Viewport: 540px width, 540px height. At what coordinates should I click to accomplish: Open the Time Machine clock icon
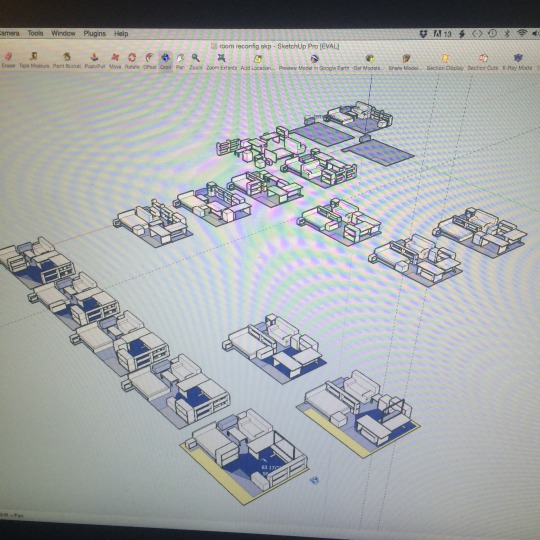492,33
